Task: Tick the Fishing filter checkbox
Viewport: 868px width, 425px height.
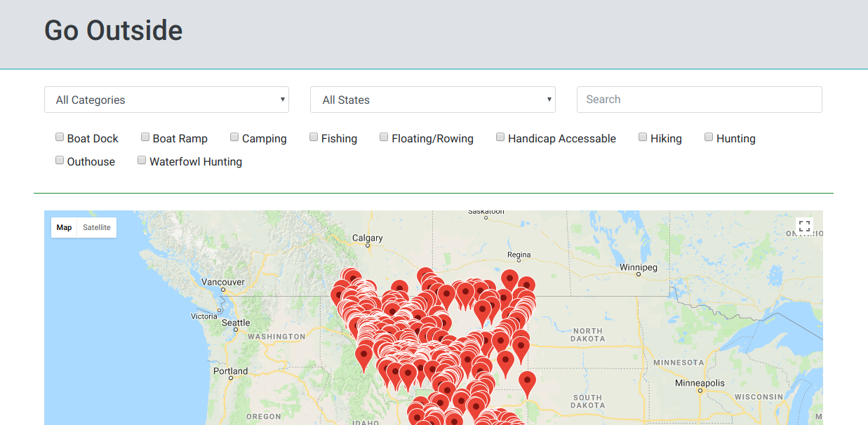Action: click(x=314, y=137)
